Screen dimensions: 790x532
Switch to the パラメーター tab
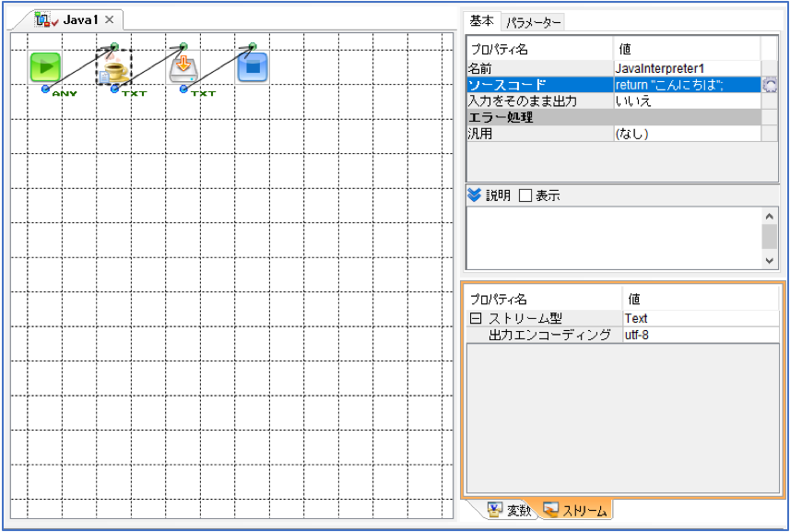point(533,22)
